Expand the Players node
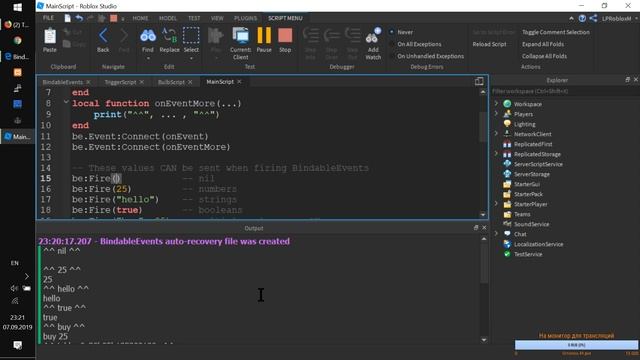This screenshot has height=360, width=640. pos(496,114)
